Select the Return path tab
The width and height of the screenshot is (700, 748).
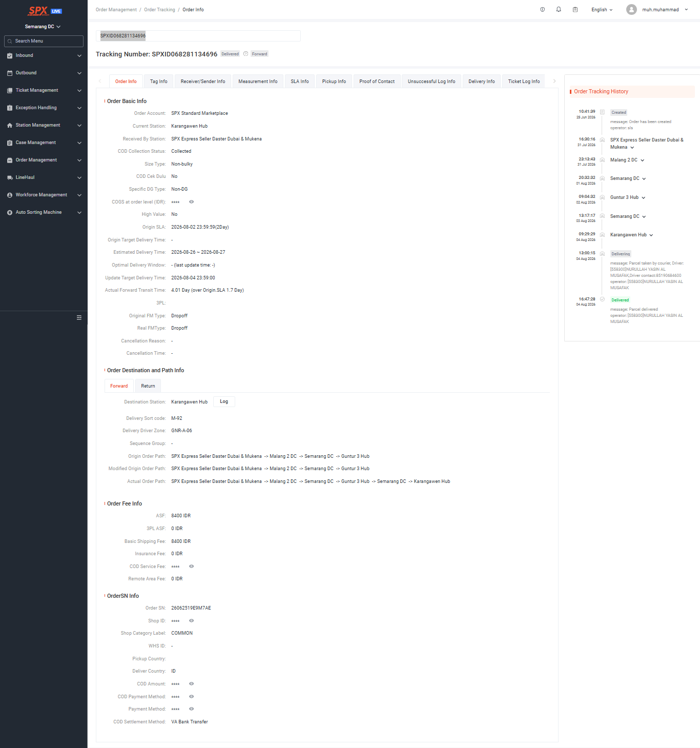pos(148,386)
